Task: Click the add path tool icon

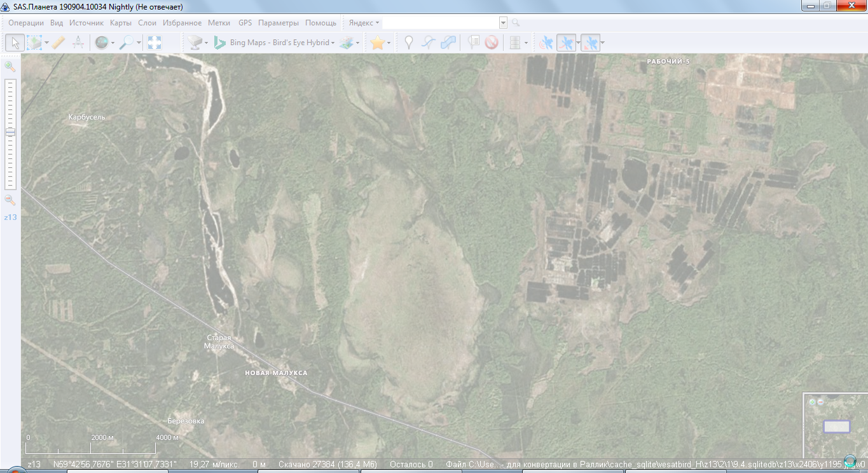Action: click(x=429, y=43)
